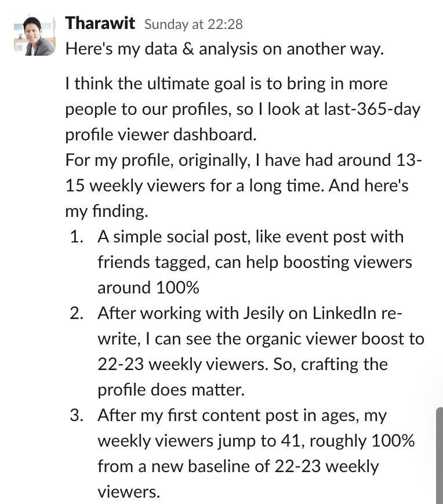Open the Sunday at 22:28 timestamp link

(194, 24)
